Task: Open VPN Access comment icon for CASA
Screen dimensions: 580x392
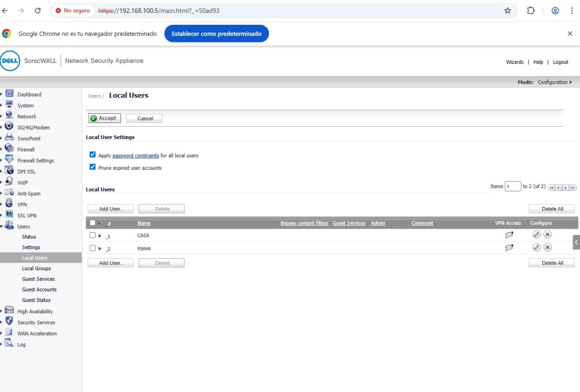Action: point(509,235)
